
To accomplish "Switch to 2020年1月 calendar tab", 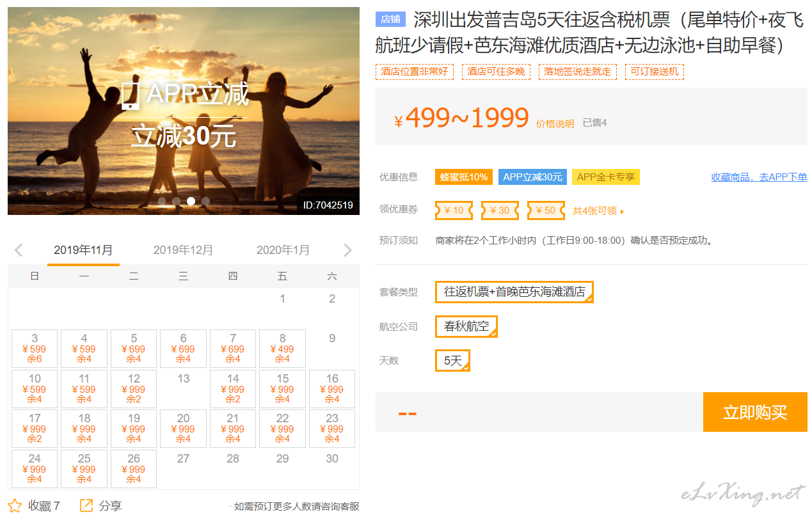I will pos(283,250).
